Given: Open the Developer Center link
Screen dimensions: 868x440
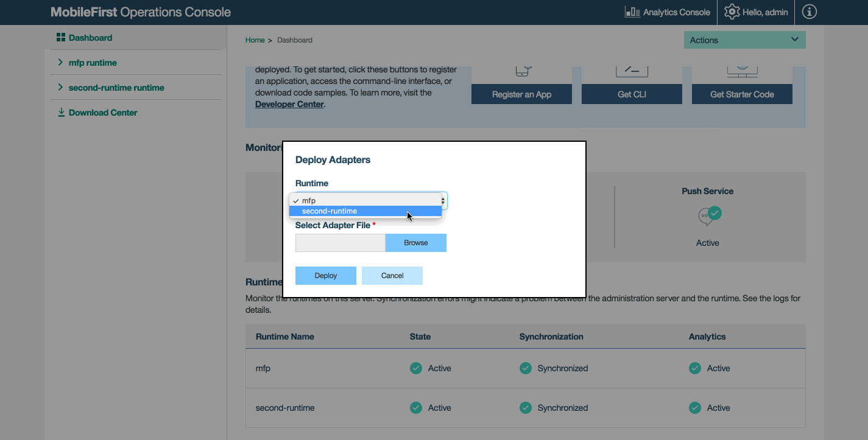Looking at the screenshot, I should click(289, 105).
